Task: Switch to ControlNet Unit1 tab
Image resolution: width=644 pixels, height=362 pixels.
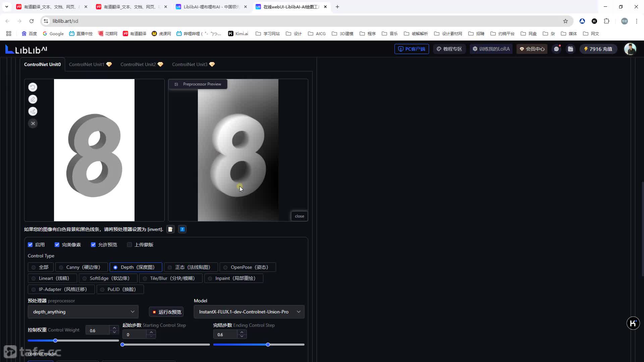Action: pos(90,64)
